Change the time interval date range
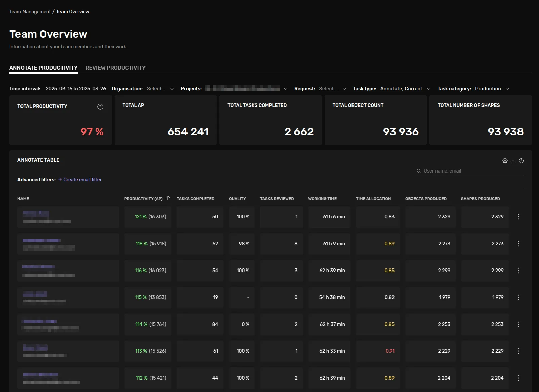This screenshot has width=539, height=392. point(76,89)
